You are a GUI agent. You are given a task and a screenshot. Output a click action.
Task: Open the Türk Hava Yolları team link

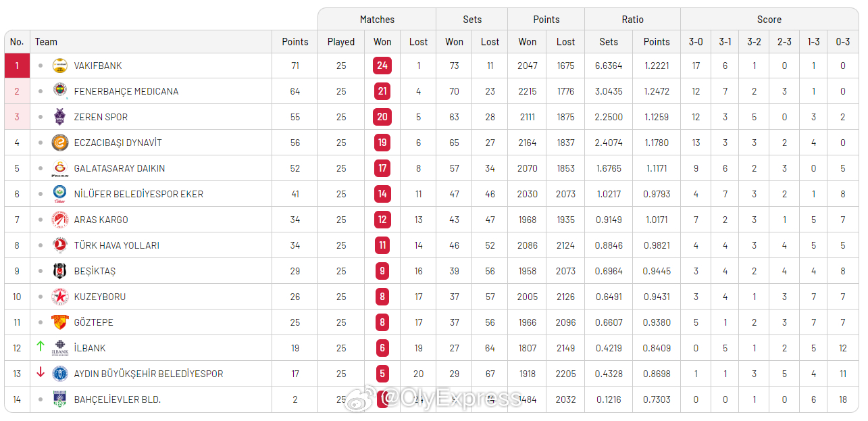click(116, 245)
